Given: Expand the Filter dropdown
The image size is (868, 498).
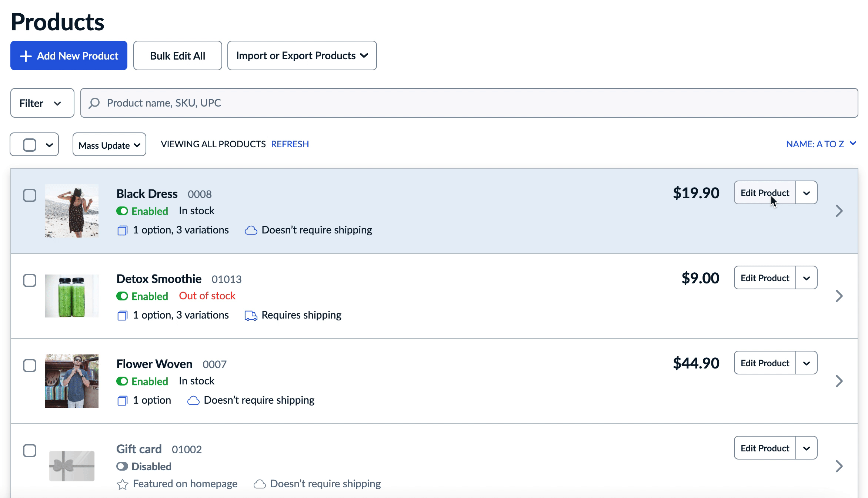Looking at the screenshot, I should coord(42,103).
